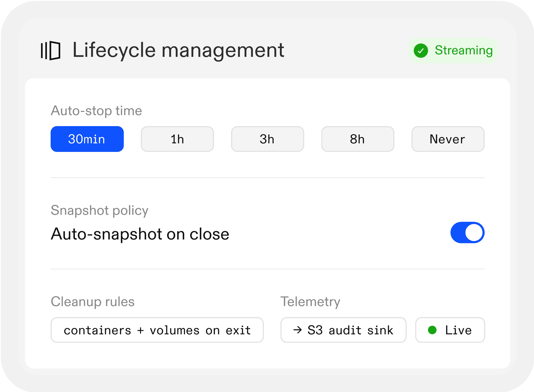Click the arrow icon before S3 audit sink
Screen dimensions: 534x392
pyautogui.click(x=297, y=330)
